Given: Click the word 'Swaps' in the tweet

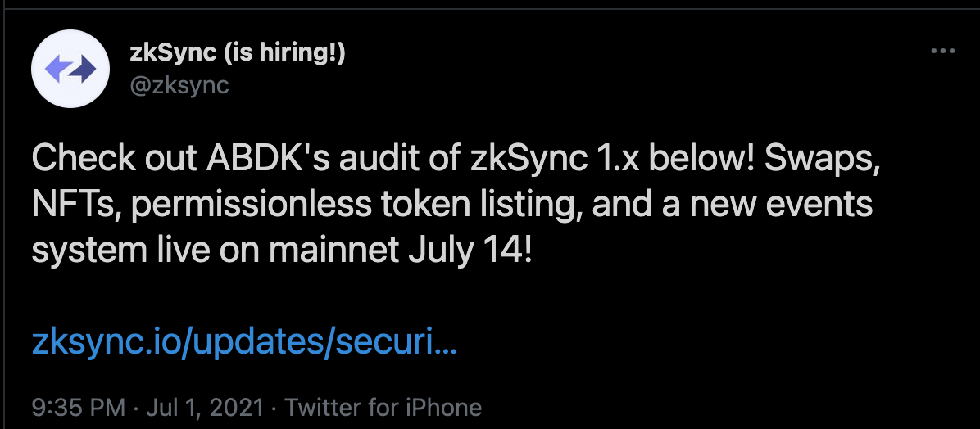Looking at the screenshot, I should pos(819,160).
